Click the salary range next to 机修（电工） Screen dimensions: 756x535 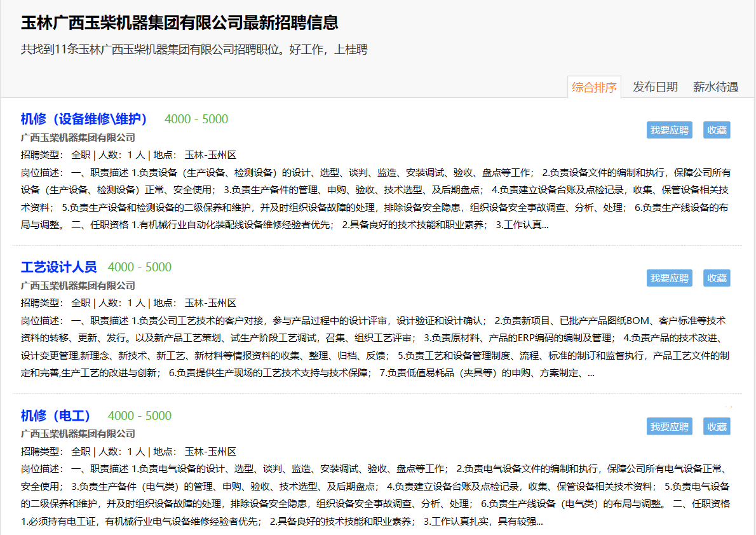[140, 416]
